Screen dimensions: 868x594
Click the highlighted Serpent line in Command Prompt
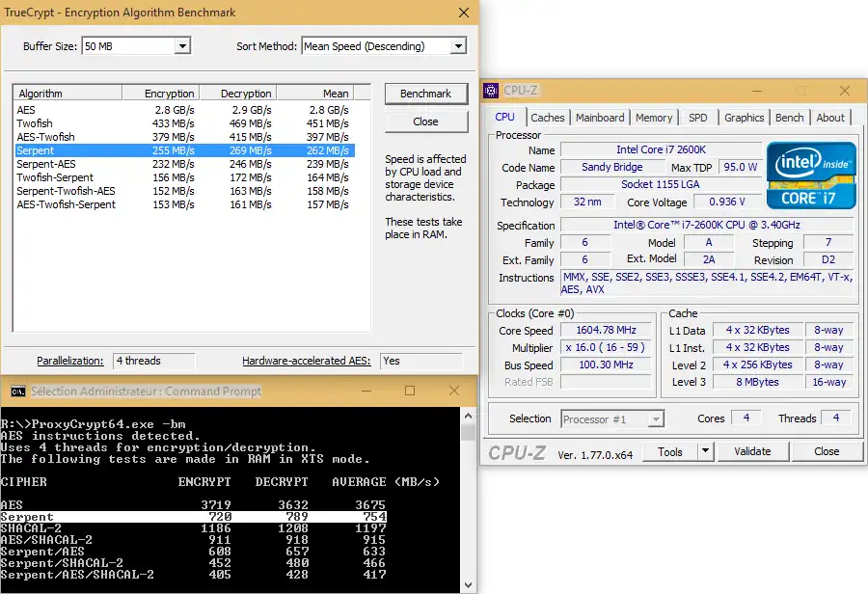point(193,517)
